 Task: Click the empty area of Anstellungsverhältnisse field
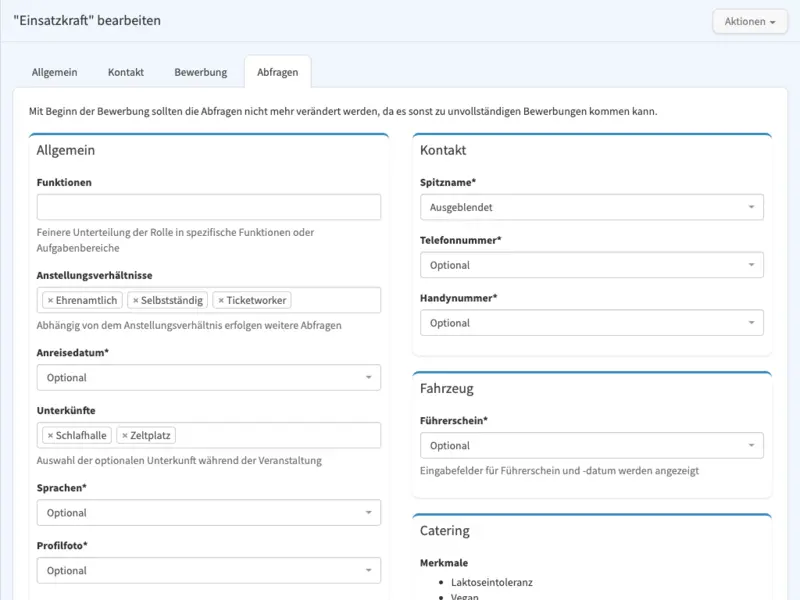coord(336,300)
